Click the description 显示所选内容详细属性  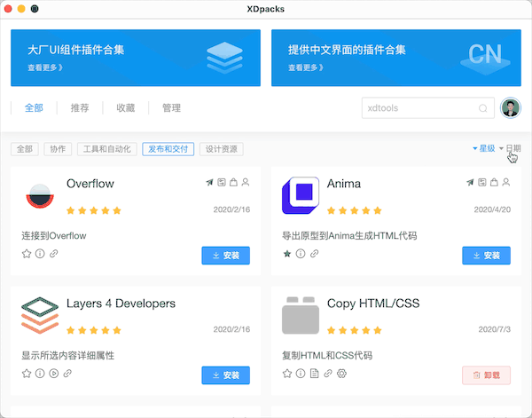tap(68, 356)
